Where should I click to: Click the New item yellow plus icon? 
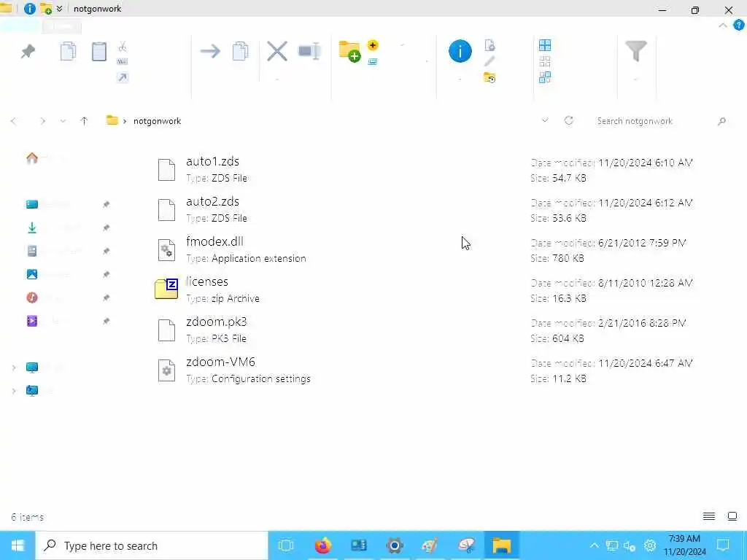pos(373,45)
